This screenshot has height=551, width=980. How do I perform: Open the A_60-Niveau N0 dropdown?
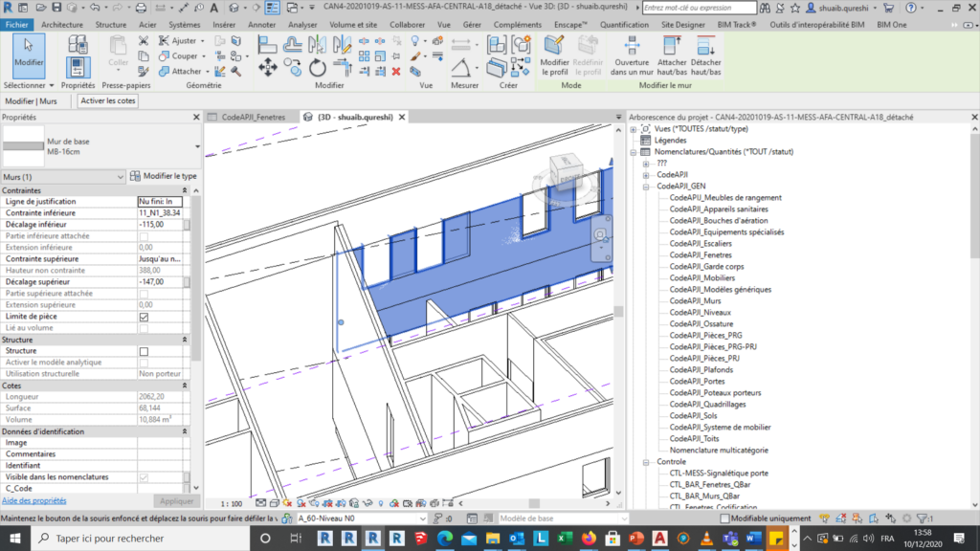tap(421, 518)
